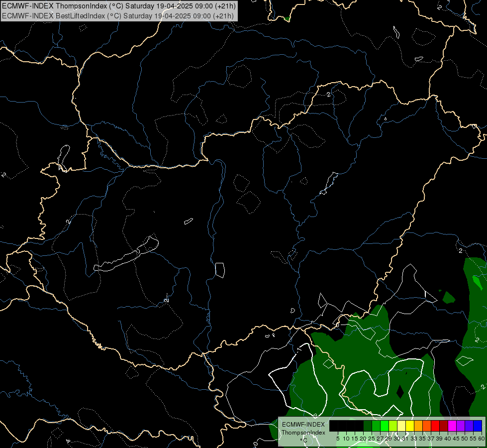Click the ThompsonIndex title line at top
The width and height of the screenshot is (487, 448).
pyautogui.click(x=119, y=6)
